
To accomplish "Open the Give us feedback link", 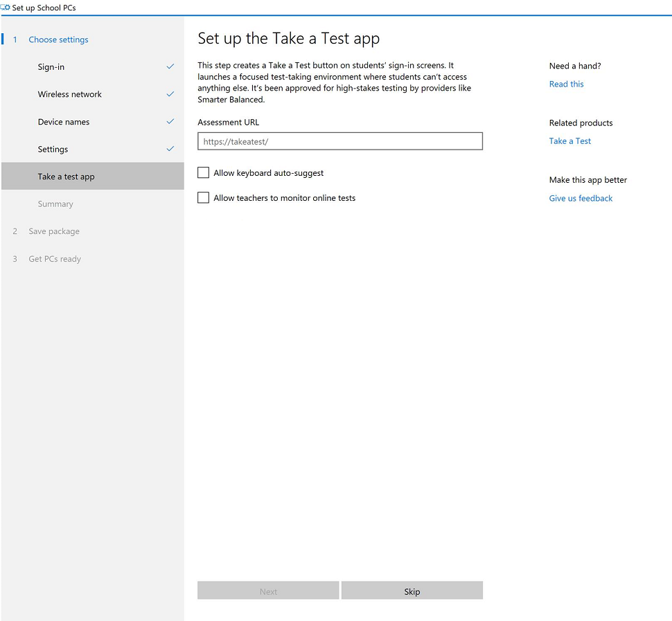I will pos(581,199).
